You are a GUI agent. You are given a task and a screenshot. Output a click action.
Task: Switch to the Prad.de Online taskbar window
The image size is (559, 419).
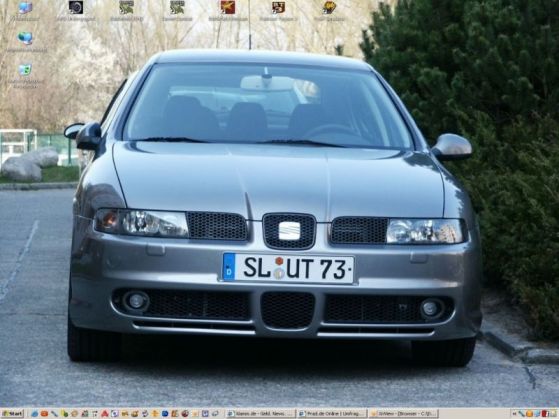(x=333, y=414)
